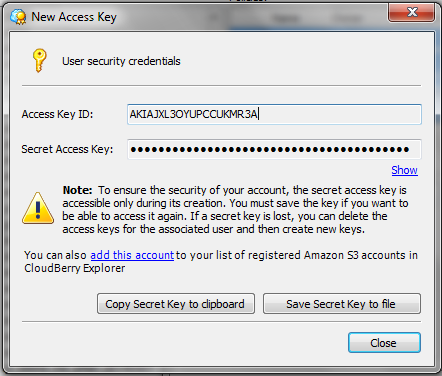The height and width of the screenshot is (376, 442).
Task: Click the CloudBerry icon in the title bar
Action: pos(18,17)
